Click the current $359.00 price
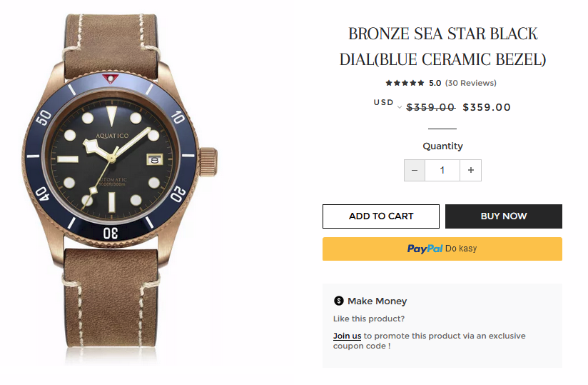Image resolution: width=588 pixels, height=385 pixels. [x=487, y=108]
